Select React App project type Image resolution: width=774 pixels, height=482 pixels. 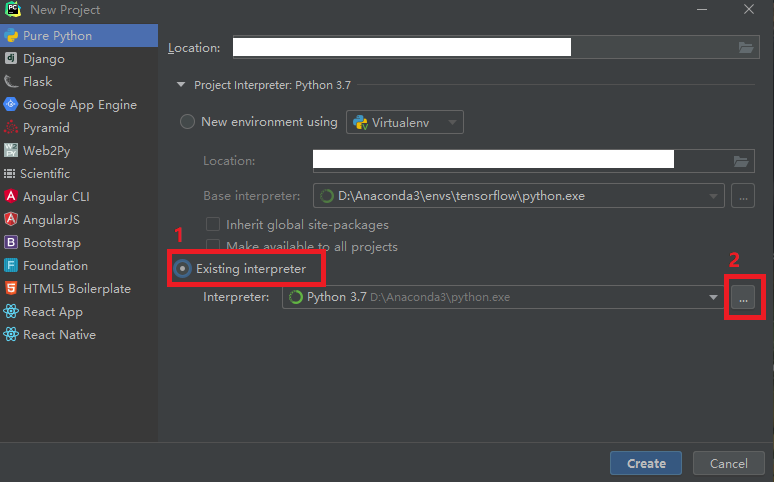(79, 312)
